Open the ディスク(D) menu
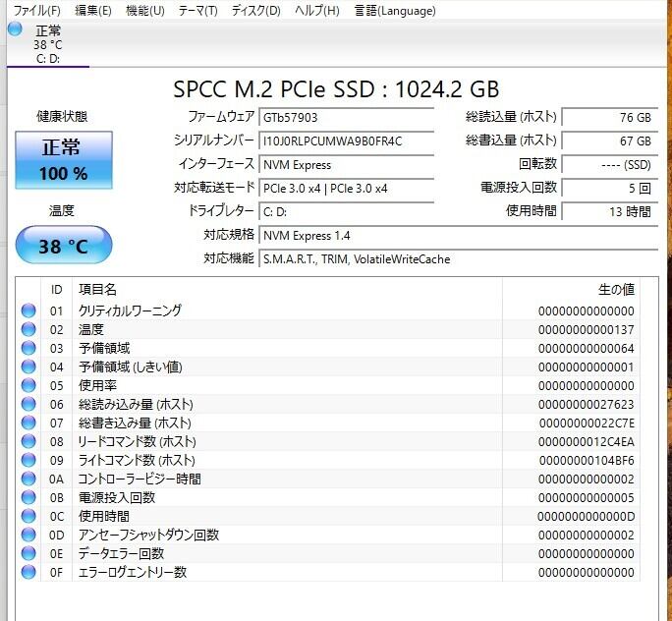The height and width of the screenshot is (621, 672). [255, 11]
